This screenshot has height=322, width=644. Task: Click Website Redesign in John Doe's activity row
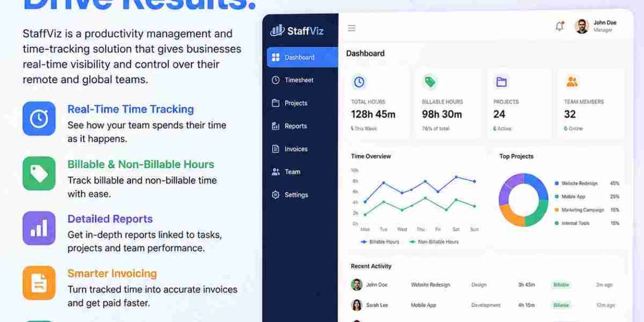[x=430, y=285]
